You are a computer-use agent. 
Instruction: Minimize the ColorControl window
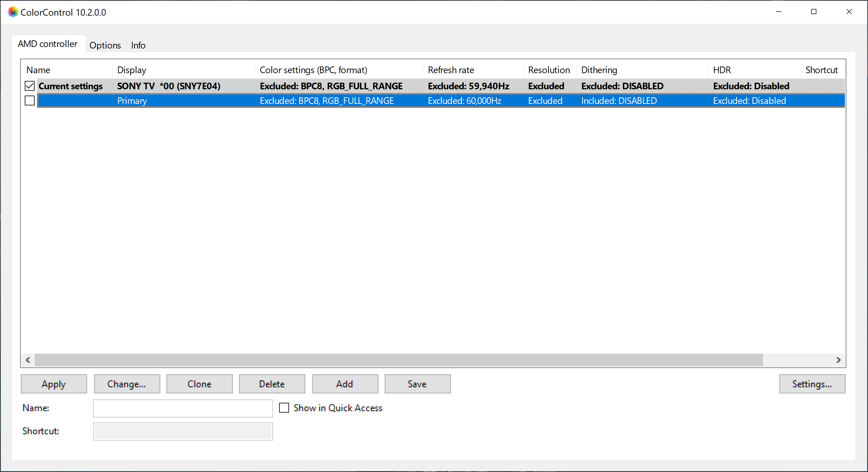(x=778, y=12)
